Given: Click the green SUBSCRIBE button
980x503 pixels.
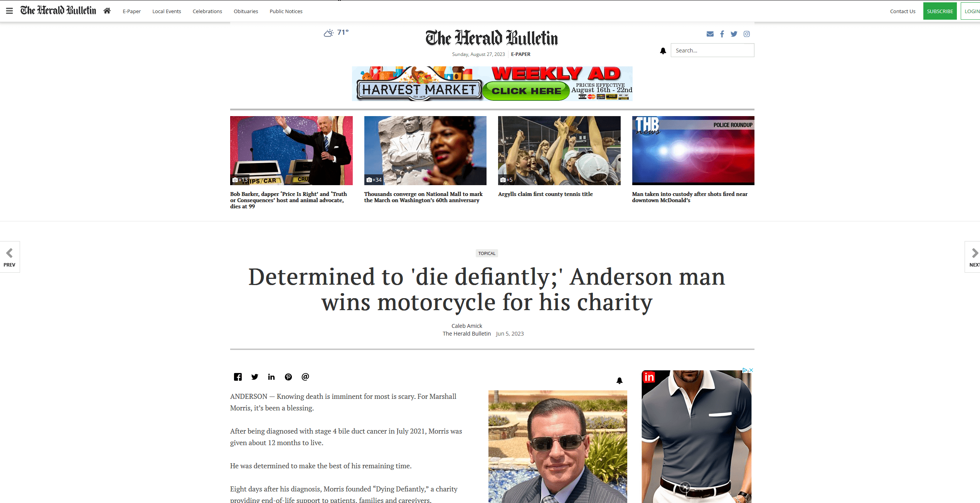Looking at the screenshot, I should tap(940, 11).
